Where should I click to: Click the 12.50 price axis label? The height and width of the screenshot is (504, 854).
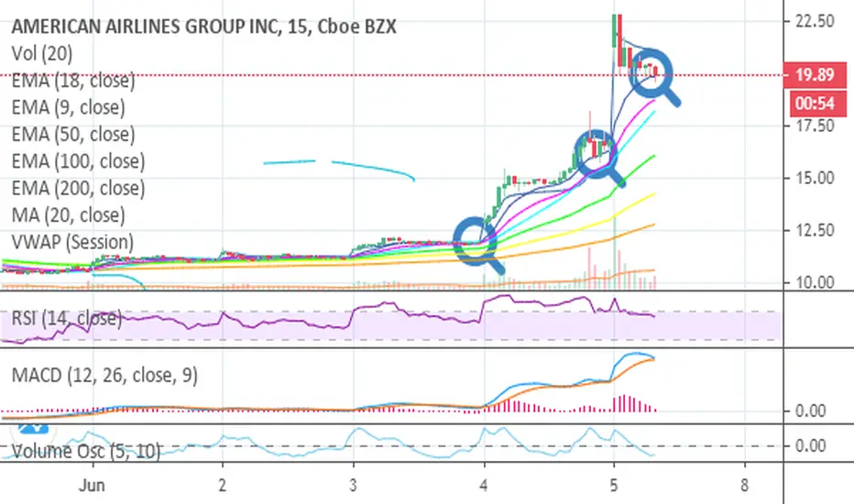coord(815,231)
